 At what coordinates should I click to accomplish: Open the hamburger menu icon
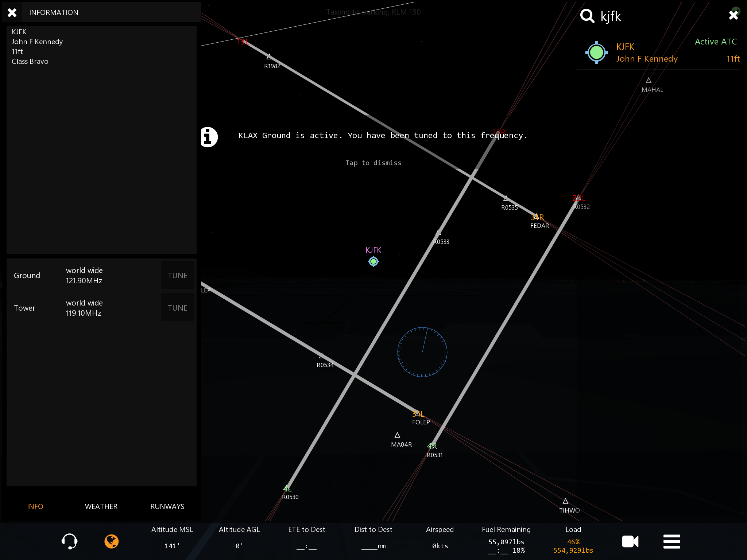[x=671, y=541]
